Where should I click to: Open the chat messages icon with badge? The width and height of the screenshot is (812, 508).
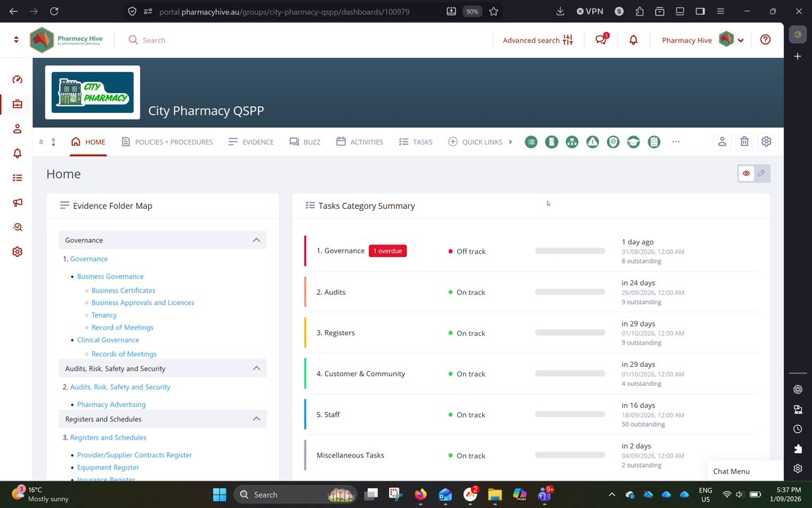(x=601, y=40)
